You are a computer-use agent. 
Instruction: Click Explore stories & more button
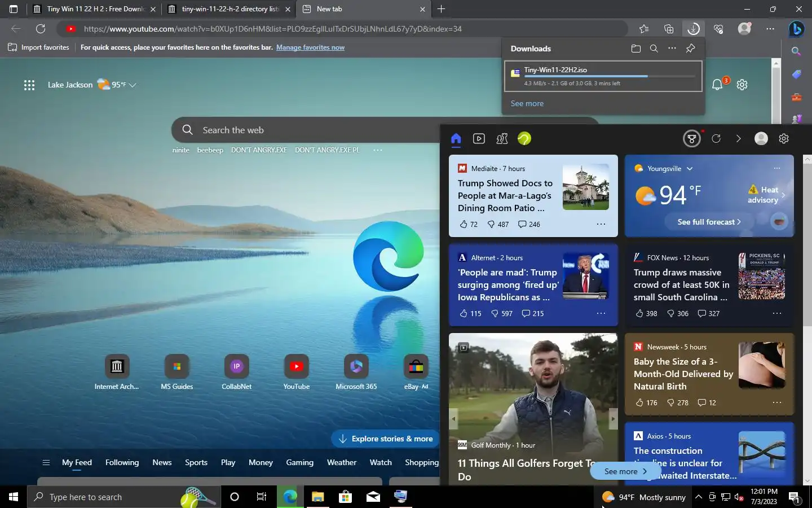pos(386,439)
